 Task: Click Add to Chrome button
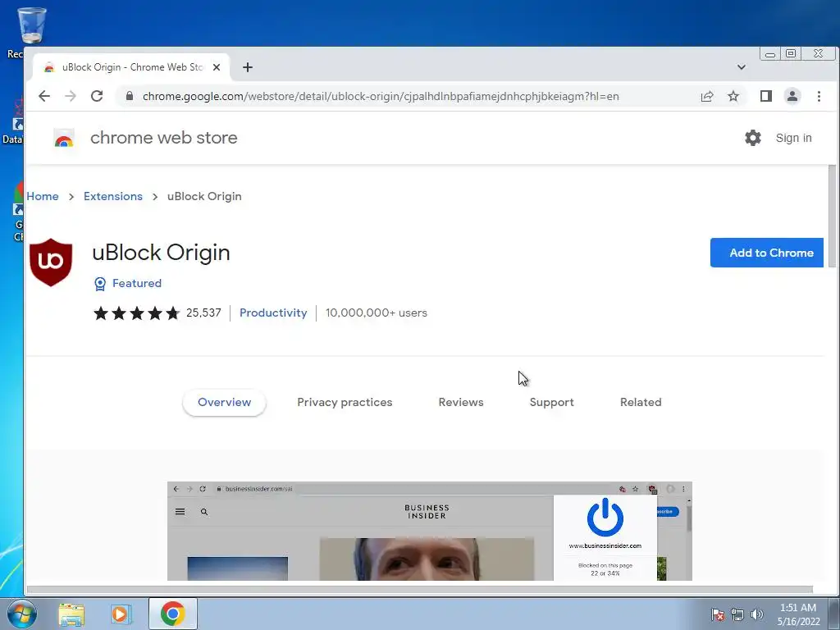767,253
